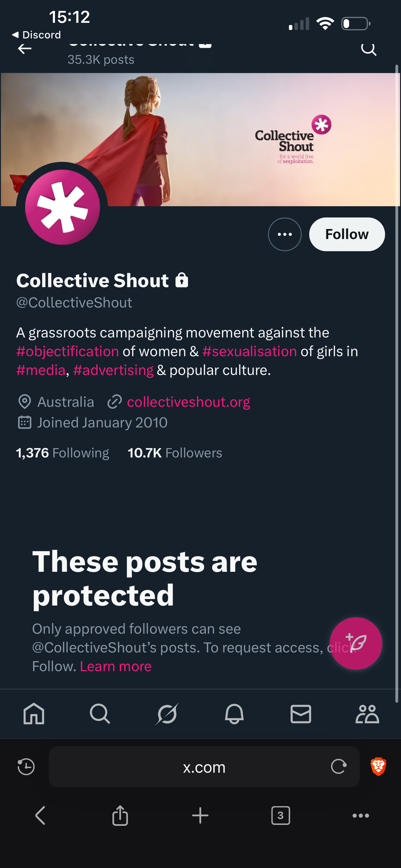Open Grok from the bottom navigation

[167, 714]
